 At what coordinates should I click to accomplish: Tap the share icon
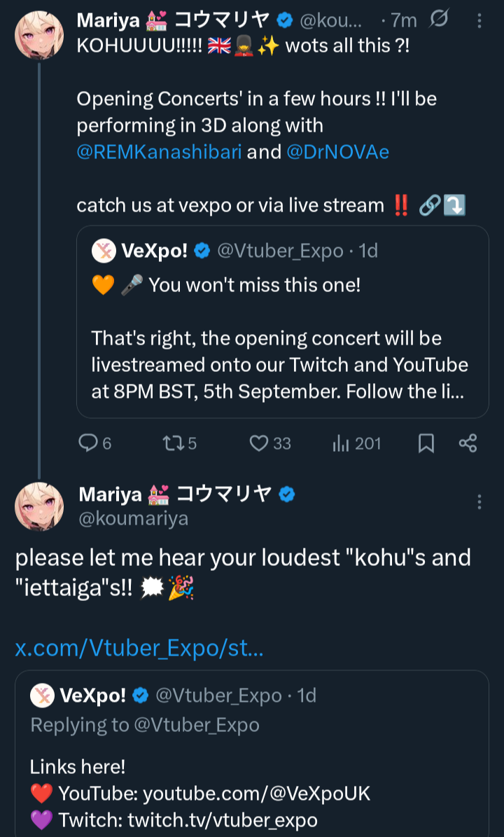click(x=468, y=443)
